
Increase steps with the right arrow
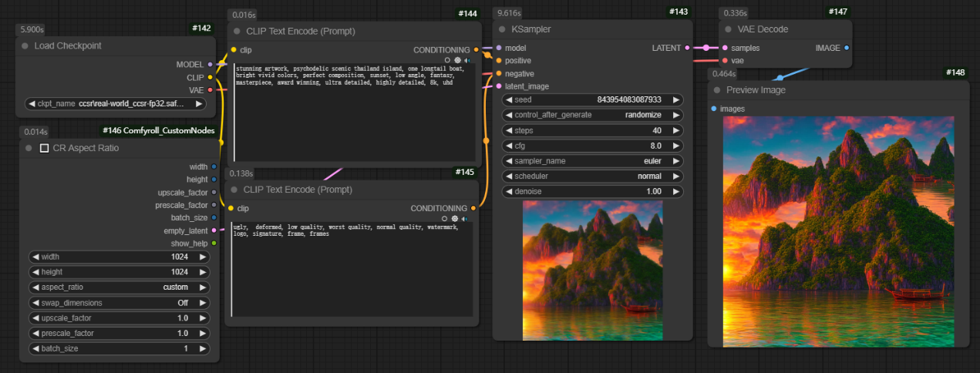[676, 130]
